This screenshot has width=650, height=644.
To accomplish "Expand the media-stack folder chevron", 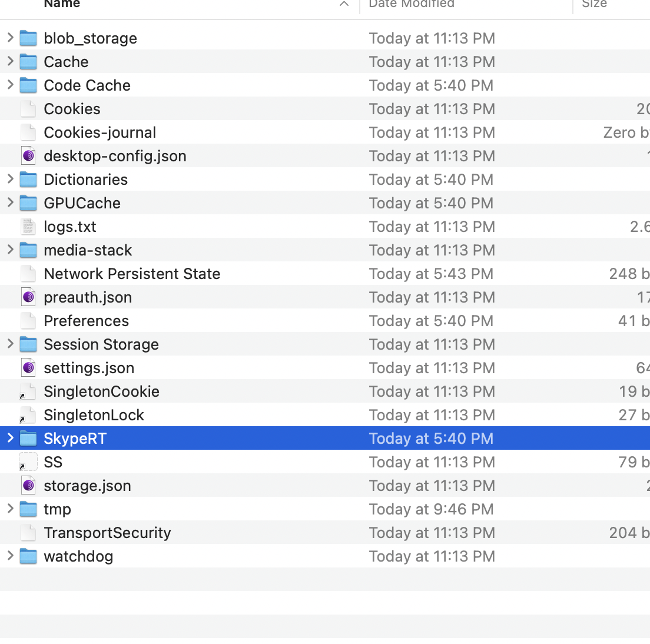I will [x=11, y=250].
